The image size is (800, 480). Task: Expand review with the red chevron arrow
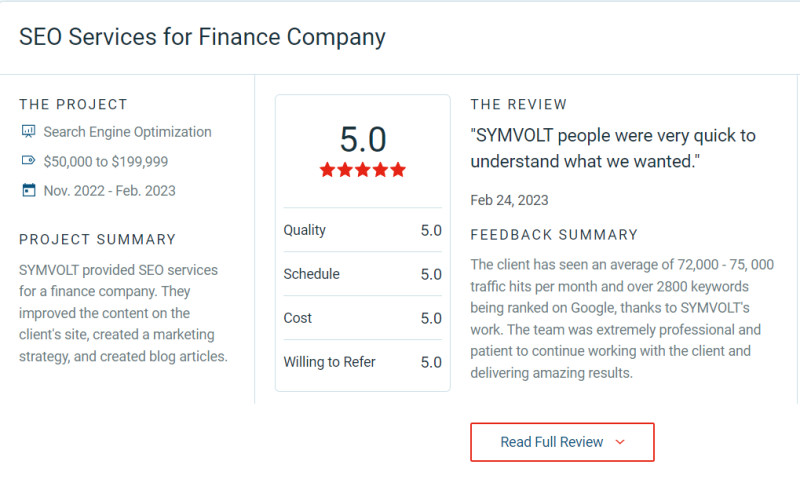tap(620, 442)
